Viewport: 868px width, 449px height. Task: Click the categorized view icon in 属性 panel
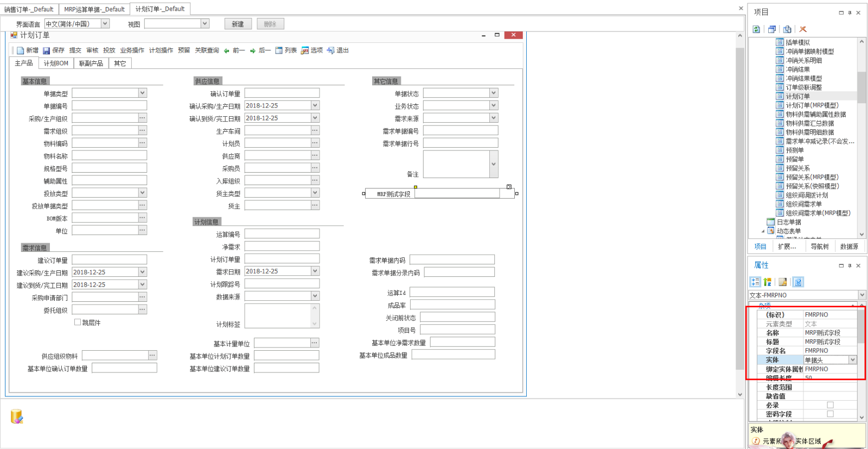[755, 282]
